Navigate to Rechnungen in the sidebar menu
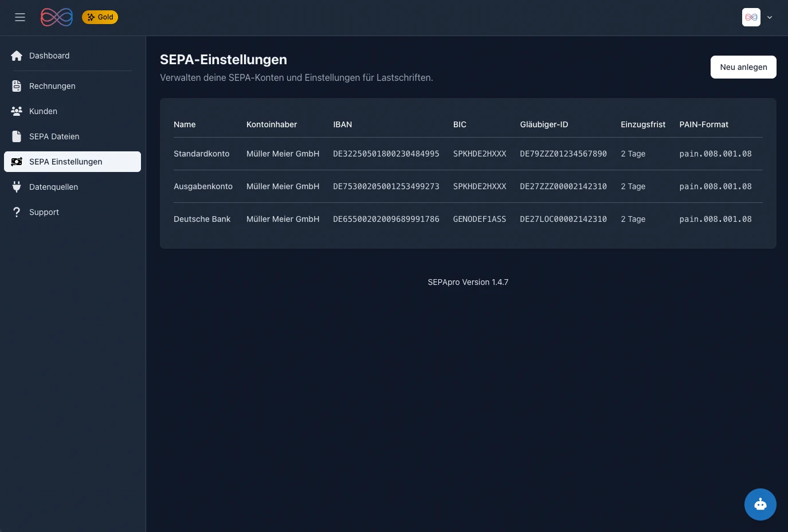The width and height of the screenshot is (788, 532). [x=52, y=85]
